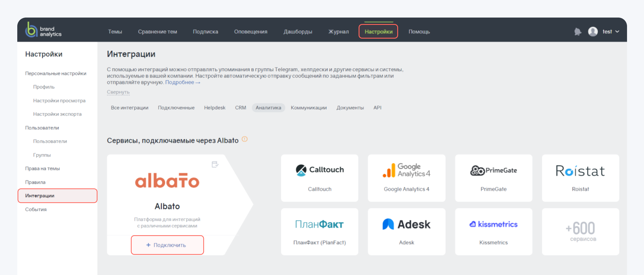
Task: Open Настройки экспорта in sidebar
Action: coord(57,114)
